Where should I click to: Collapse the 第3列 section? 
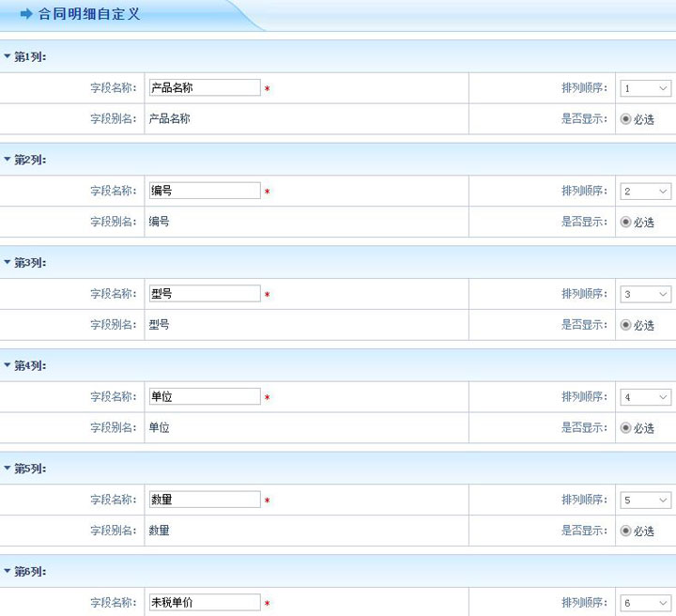(x=8, y=263)
